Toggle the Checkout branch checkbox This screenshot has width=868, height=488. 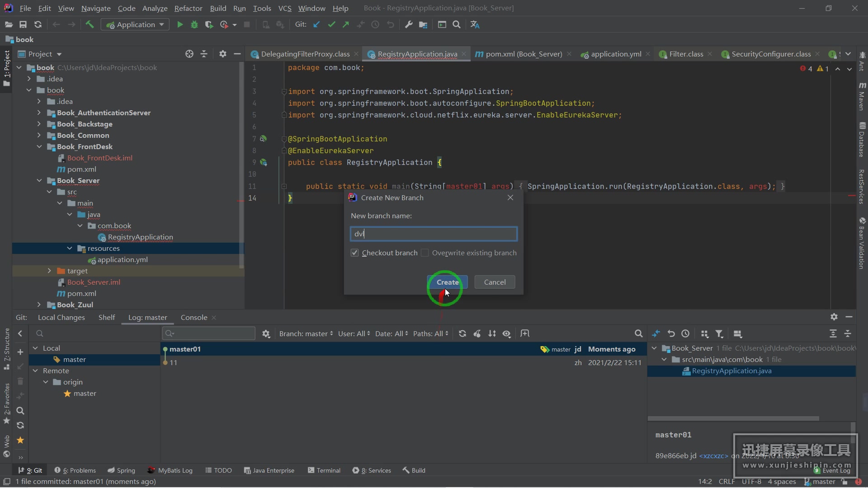[x=355, y=253]
